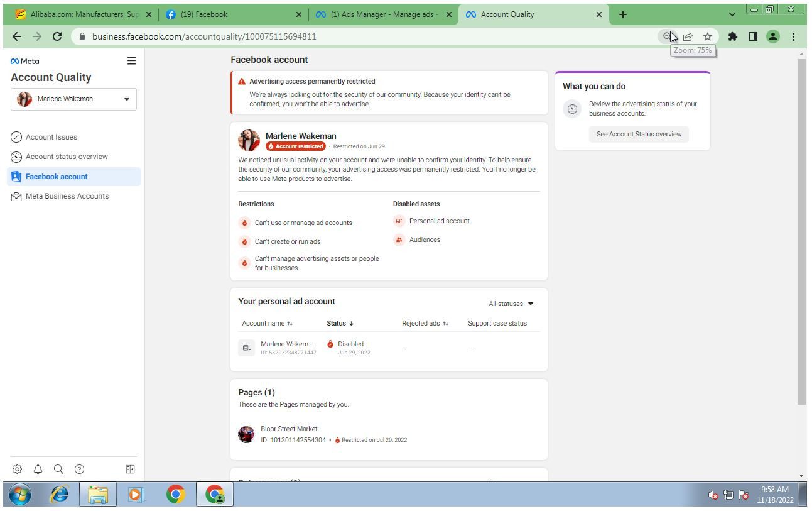Switch to the Alibaba.com browser tab
812x511 pixels.
83,14
